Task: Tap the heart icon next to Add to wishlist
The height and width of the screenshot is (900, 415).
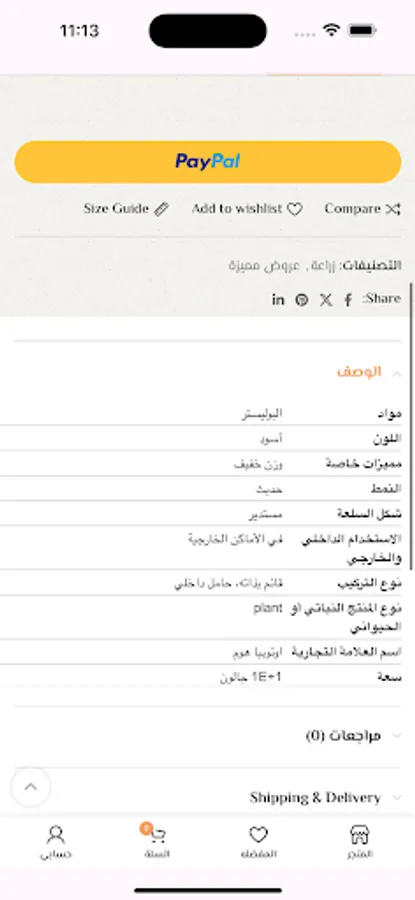Action: [x=294, y=210]
